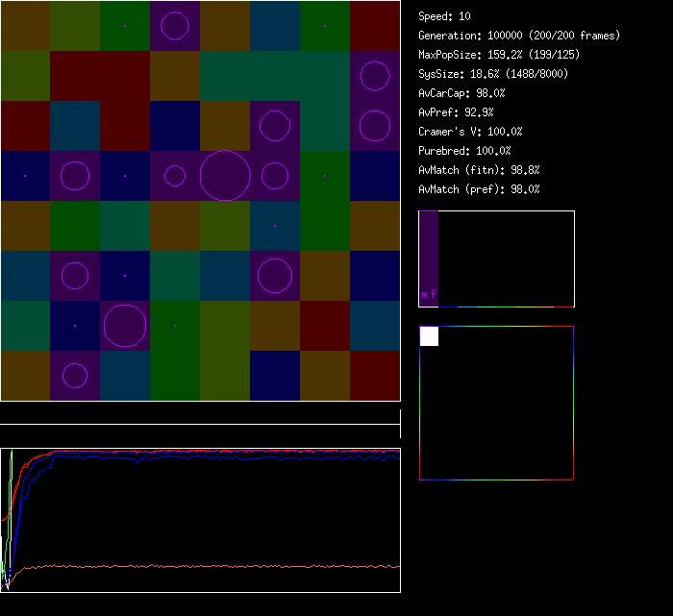The height and width of the screenshot is (616, 673).
Task: Click the AvPref percentage label
Action: [x=456, y=112]
